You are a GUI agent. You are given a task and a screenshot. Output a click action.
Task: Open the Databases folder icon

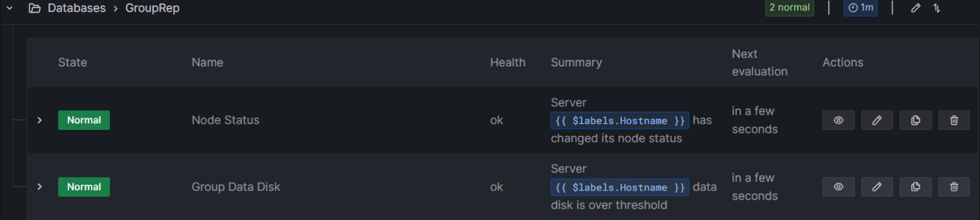[x=35, y=8]
